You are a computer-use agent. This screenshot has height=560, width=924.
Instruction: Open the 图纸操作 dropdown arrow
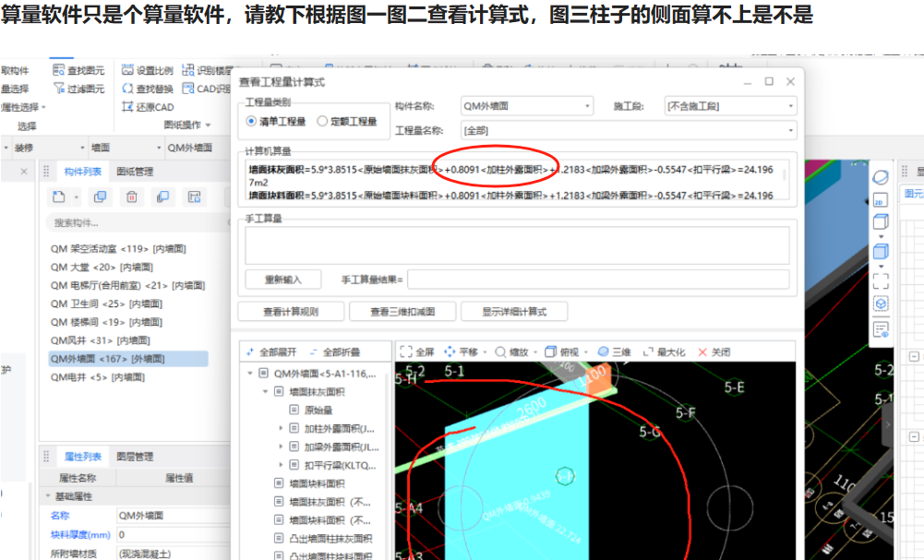click(209, 125)
